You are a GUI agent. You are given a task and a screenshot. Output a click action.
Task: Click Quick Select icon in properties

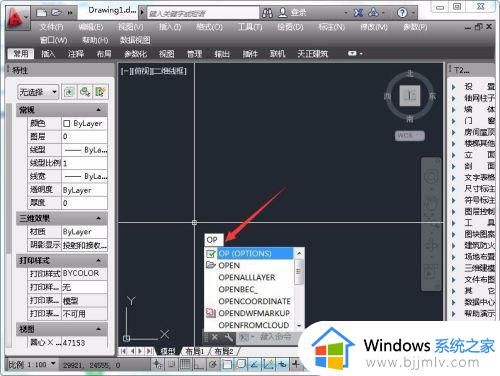(x=100, y=92)
